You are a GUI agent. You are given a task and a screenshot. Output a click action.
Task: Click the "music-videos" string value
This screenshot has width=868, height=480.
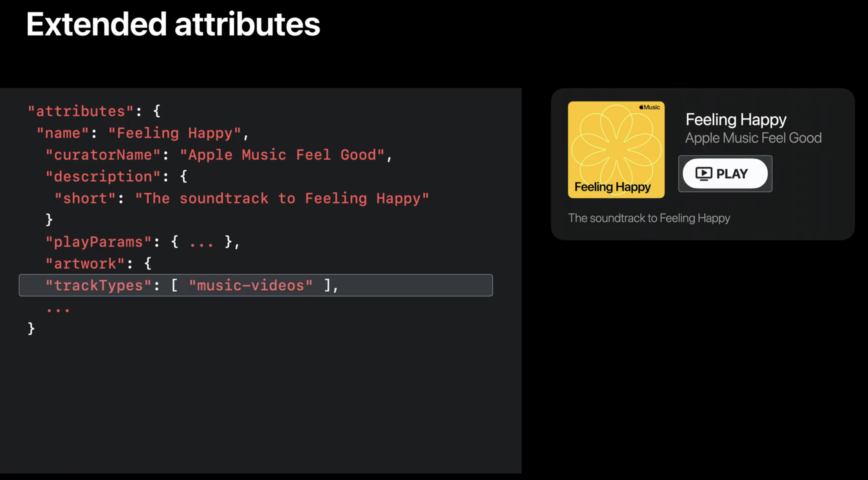(251, 285)
